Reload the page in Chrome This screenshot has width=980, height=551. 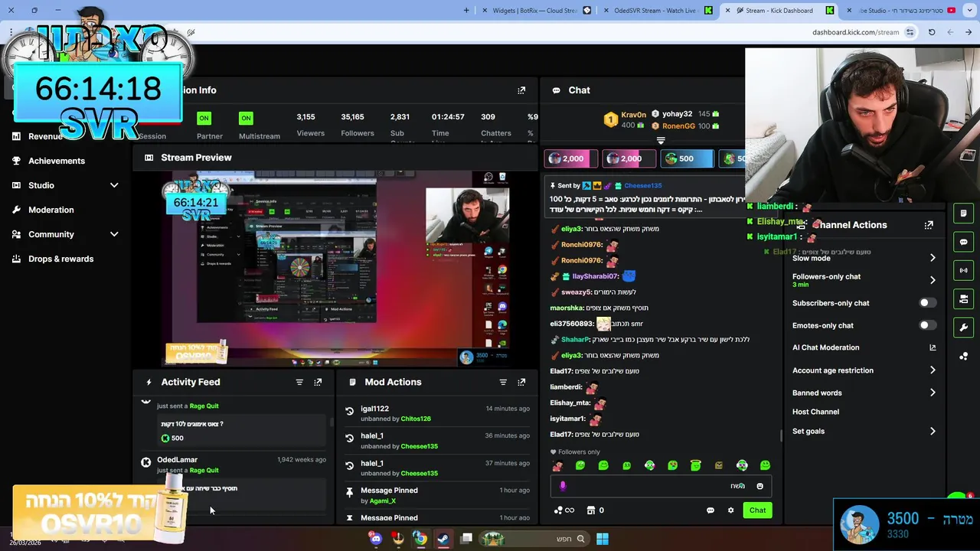[x=932, y=32]
